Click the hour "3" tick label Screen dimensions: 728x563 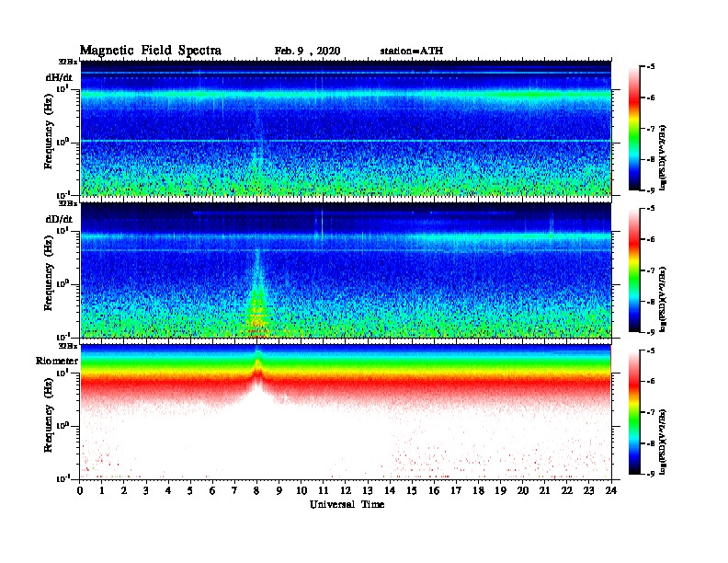tap(146, 491)
